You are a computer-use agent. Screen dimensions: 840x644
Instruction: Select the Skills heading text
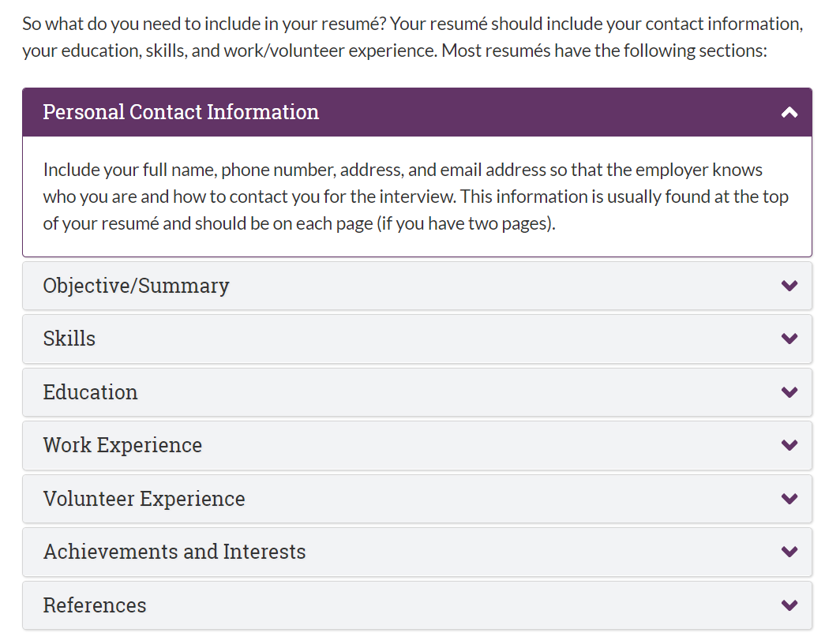click(x=69, y=339)
